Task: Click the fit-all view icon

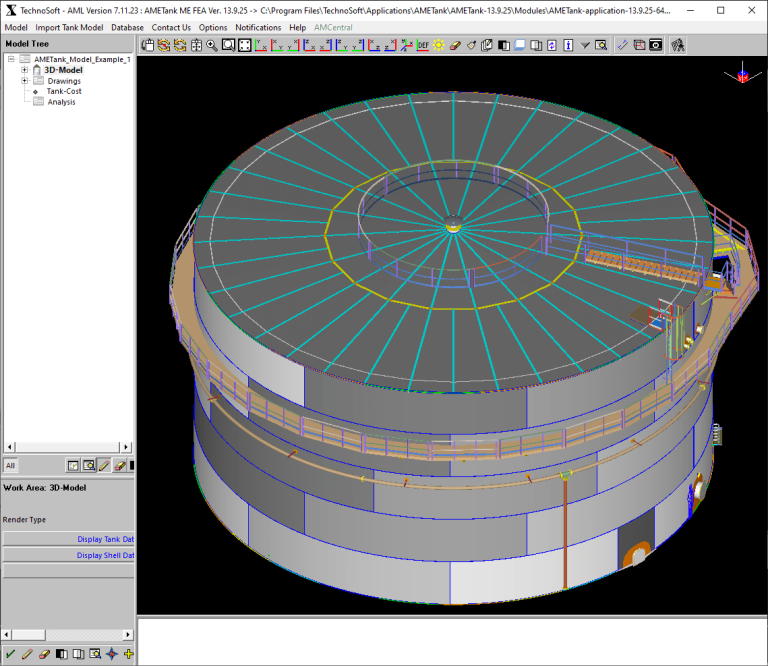Action: (244, 46)
